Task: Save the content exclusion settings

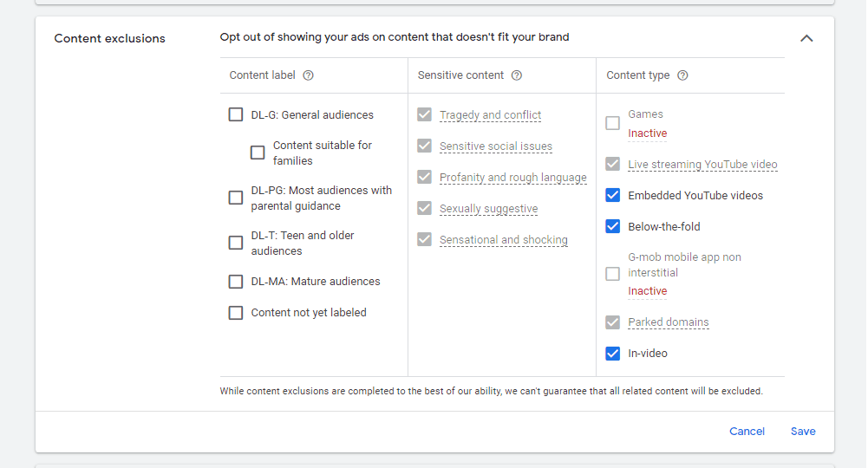Action: (x=803, y=432)
